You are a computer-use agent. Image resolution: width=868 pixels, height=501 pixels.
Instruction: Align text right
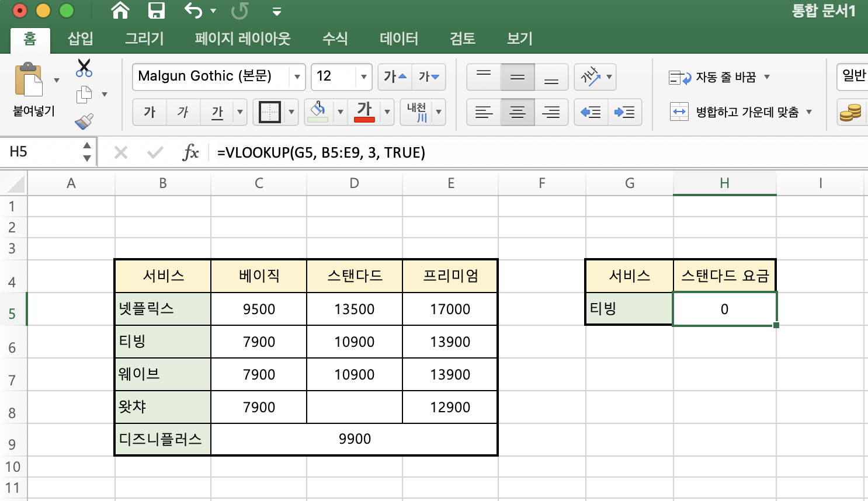551,112
